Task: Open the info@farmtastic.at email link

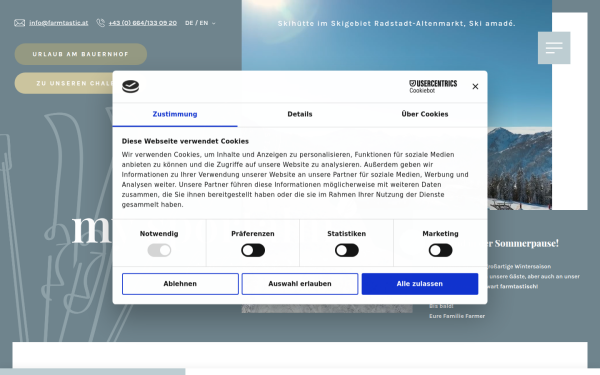Action: [59, 23]
